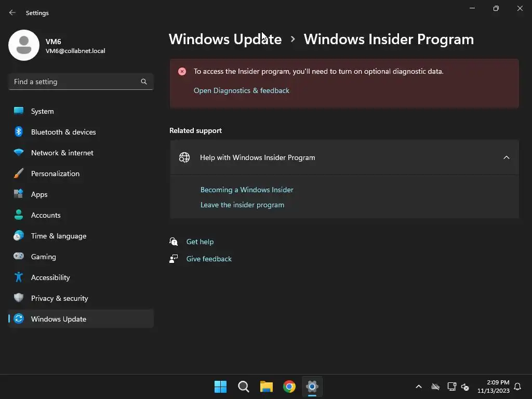The width and height of the screenshot is (532, 399).
Task: Go back using the Settings back arrow
Action: 12,12
